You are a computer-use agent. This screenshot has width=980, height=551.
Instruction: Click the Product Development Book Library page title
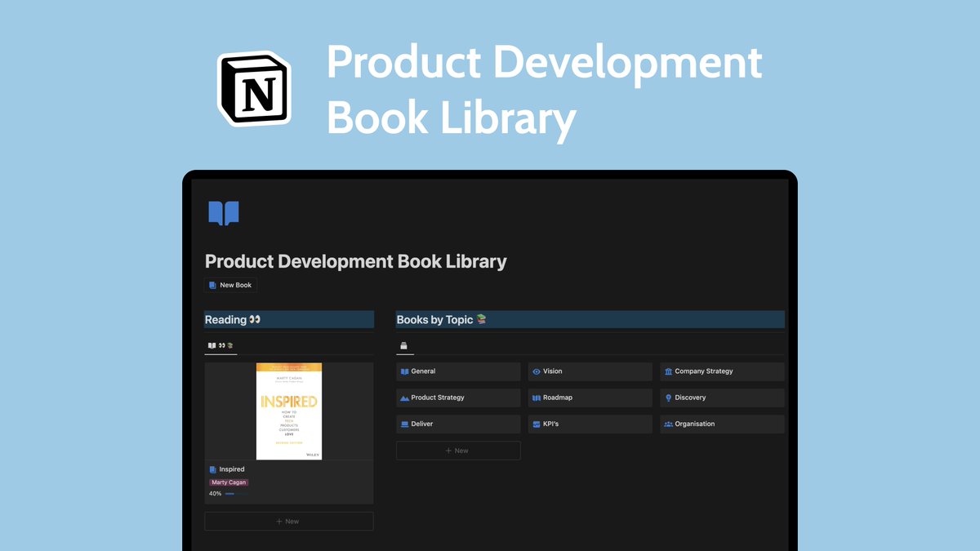[356, 261]
